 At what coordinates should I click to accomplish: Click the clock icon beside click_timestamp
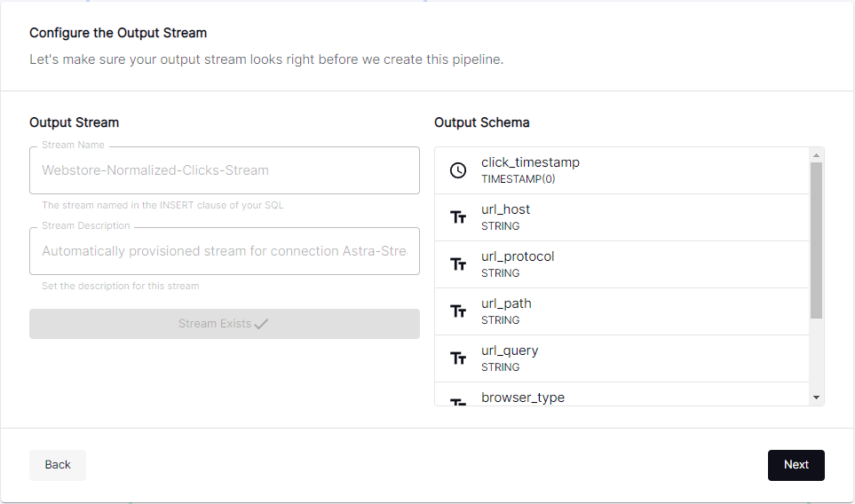pyautogui.click(x=458, y=170)
